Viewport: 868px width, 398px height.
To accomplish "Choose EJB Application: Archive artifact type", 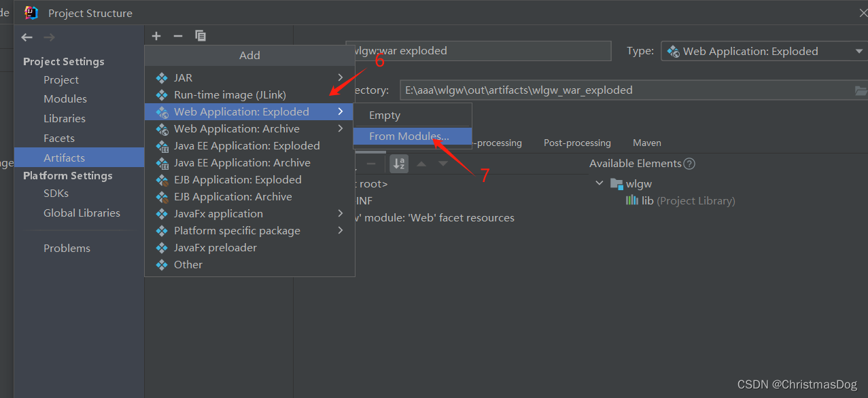I will [x=231, y=196].
